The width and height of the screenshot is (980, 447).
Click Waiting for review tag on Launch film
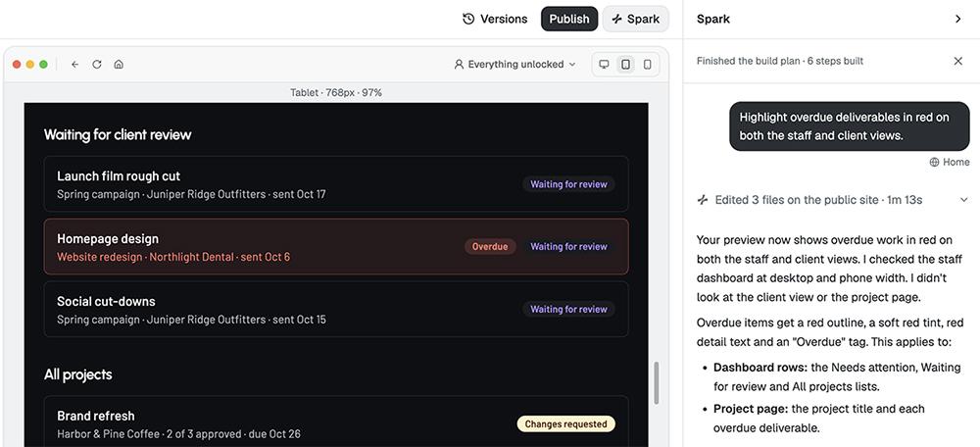[x=568, y=184]
